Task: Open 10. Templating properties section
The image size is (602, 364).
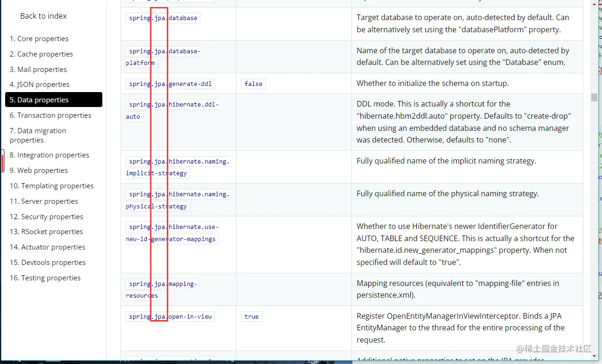Action: click(x=52, y=186)
